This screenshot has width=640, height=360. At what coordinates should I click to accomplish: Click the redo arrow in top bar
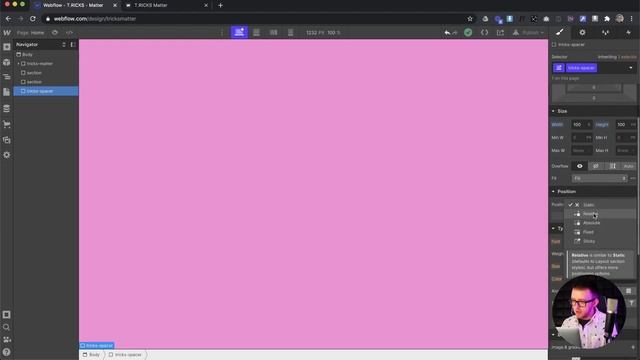[455, 33]
